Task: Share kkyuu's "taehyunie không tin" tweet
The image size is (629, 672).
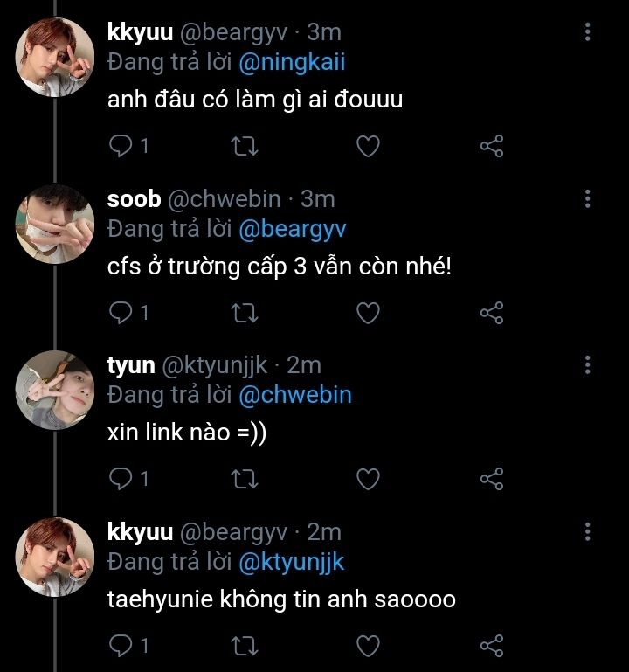Action: pos(492,646)
